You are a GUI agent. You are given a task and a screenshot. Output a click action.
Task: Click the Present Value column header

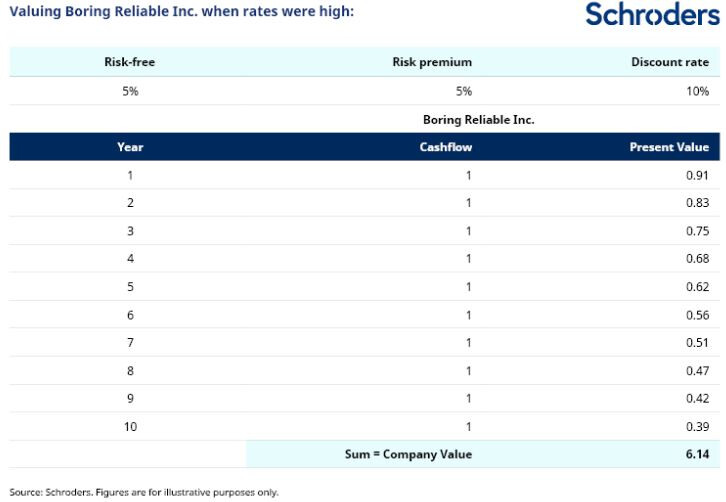click(669, 147)
